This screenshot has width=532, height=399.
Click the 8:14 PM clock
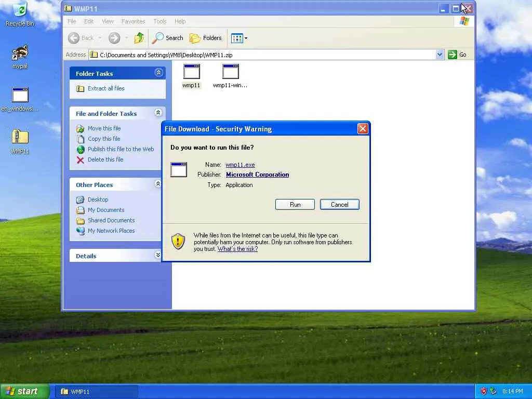click(513, 391)
